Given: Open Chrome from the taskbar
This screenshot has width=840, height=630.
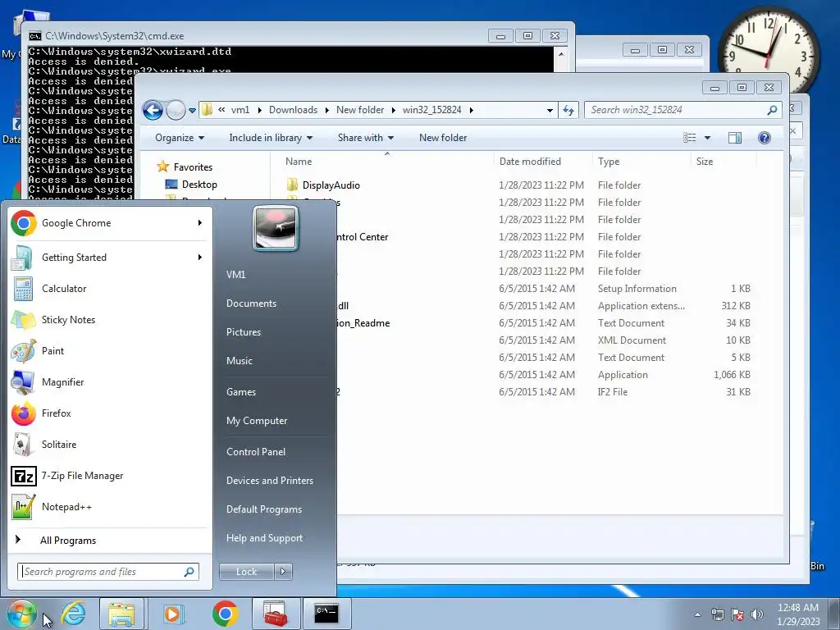Looking at the screenshot, I should [x=225, y=614].
